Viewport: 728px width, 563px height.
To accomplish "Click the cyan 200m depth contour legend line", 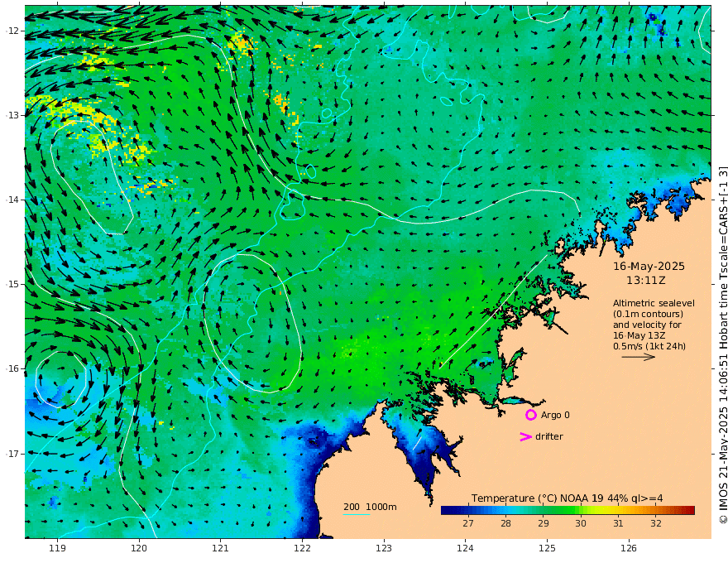I will click(x=357, y=514).
